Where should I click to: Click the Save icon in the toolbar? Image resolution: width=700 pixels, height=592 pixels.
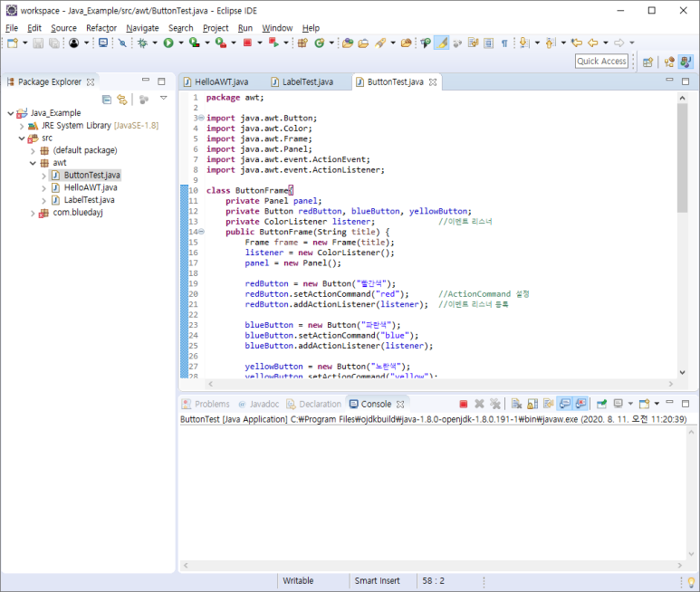38,43
